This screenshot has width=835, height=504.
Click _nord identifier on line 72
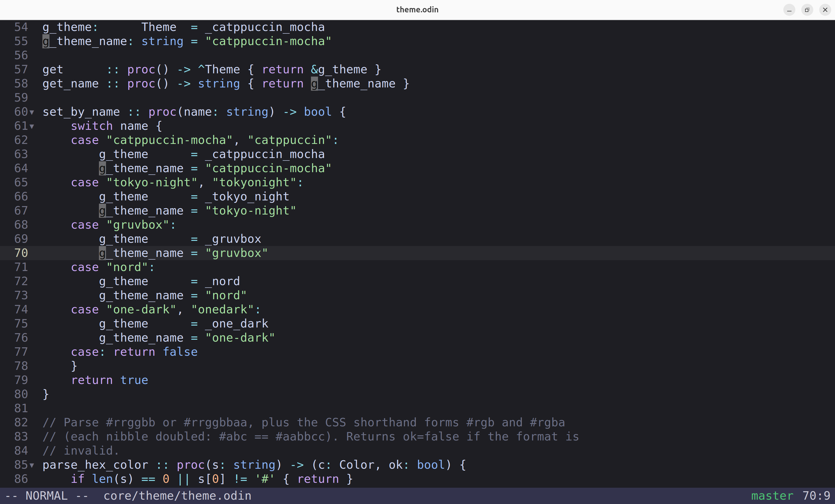click(x=222, y=281)
